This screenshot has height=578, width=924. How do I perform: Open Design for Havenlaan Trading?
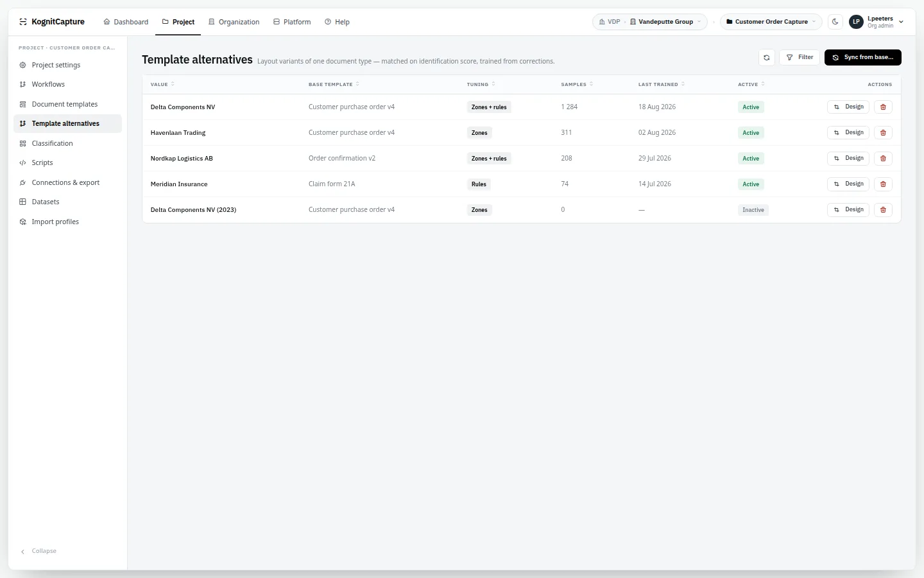(848, 133)
